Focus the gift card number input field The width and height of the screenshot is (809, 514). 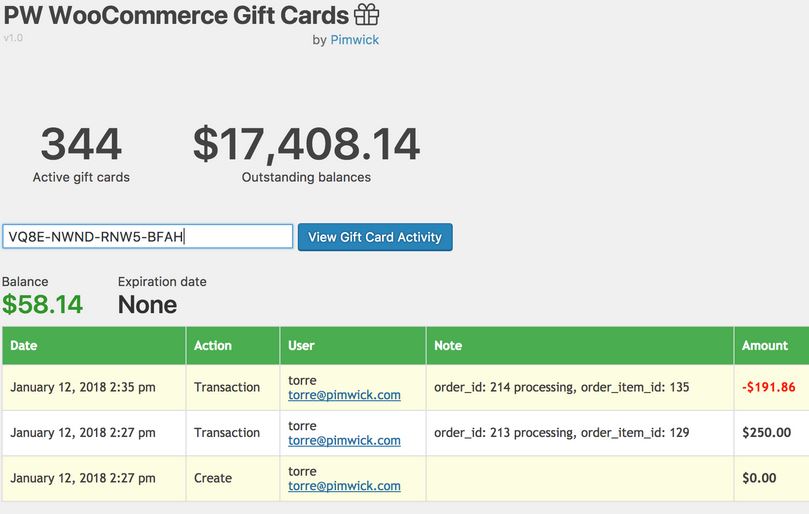[148, 236]
